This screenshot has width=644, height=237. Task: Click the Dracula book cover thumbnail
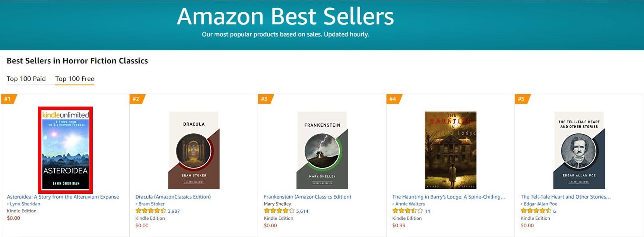194,150
